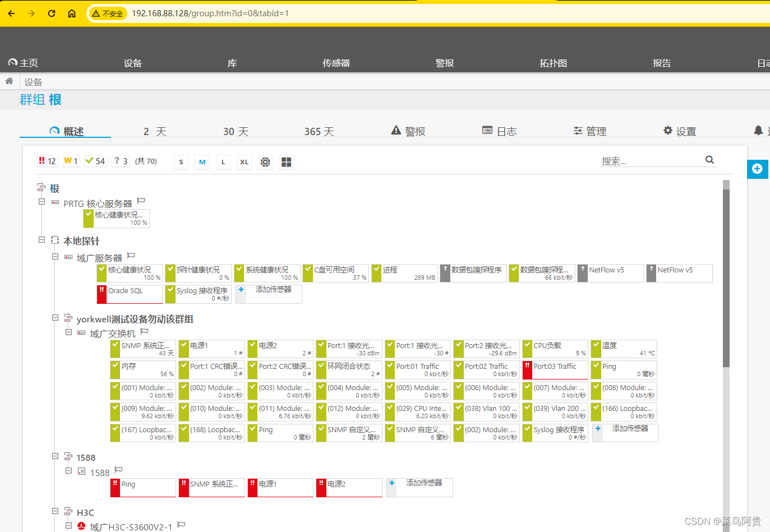
Task: Click the blue plus add button
Action: click(757, 169)
